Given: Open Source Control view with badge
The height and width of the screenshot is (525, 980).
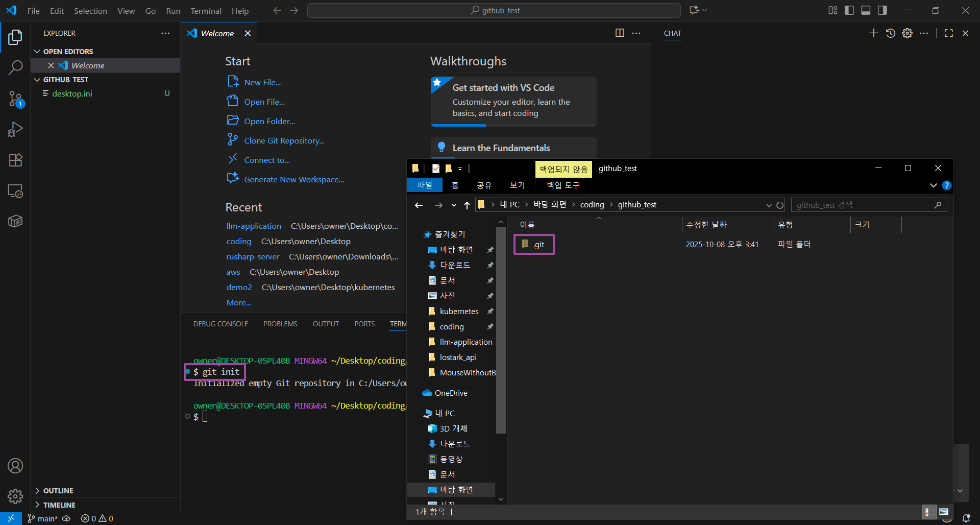Looking at the screenshot, I should 15,99.
